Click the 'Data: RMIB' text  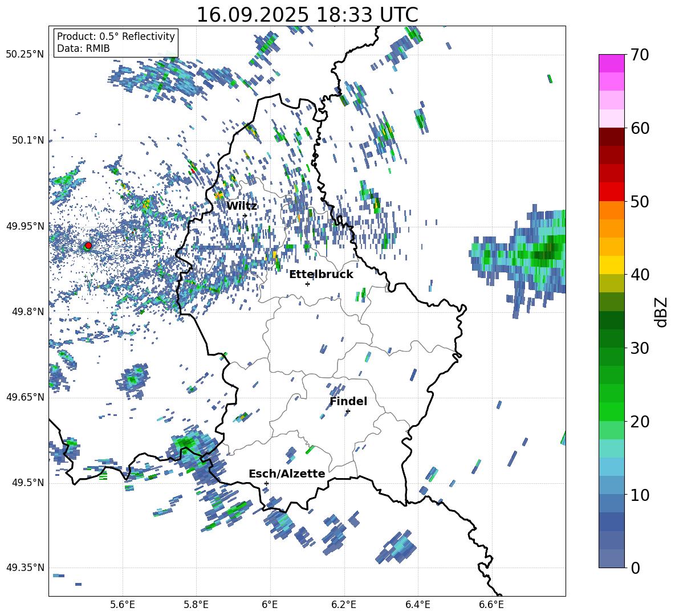83,48
